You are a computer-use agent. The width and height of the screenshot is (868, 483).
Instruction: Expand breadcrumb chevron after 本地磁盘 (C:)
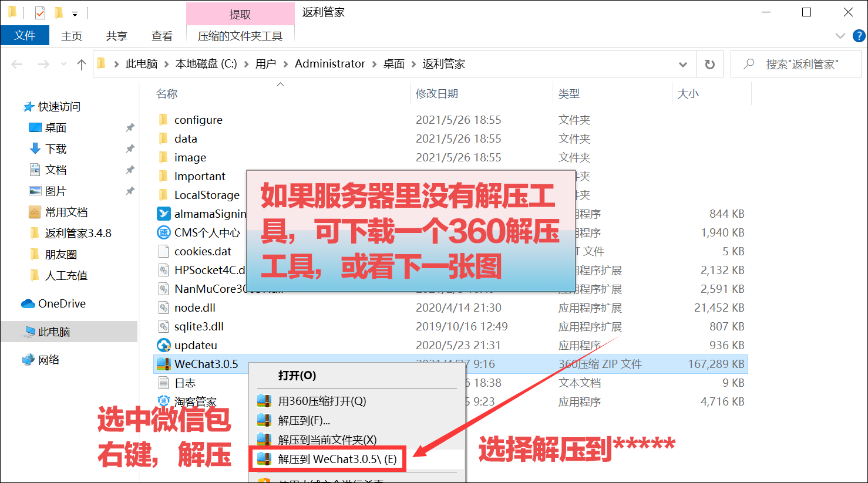pos(246,64)
